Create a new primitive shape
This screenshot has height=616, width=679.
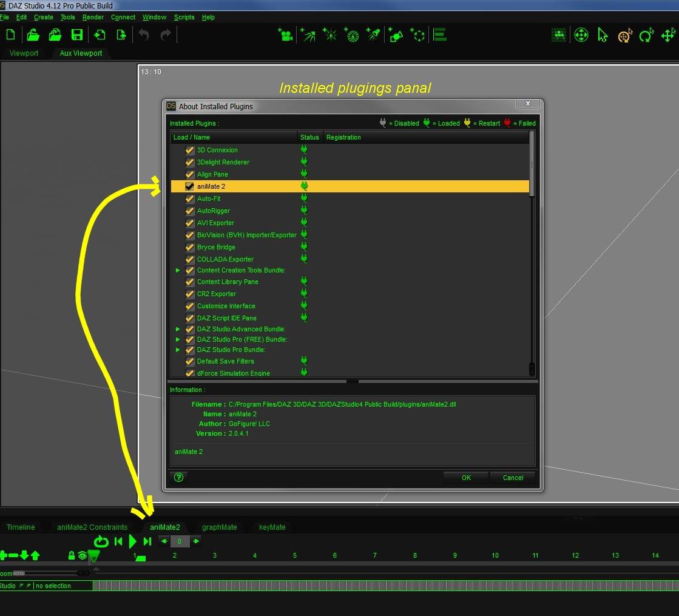pos(396,35)
